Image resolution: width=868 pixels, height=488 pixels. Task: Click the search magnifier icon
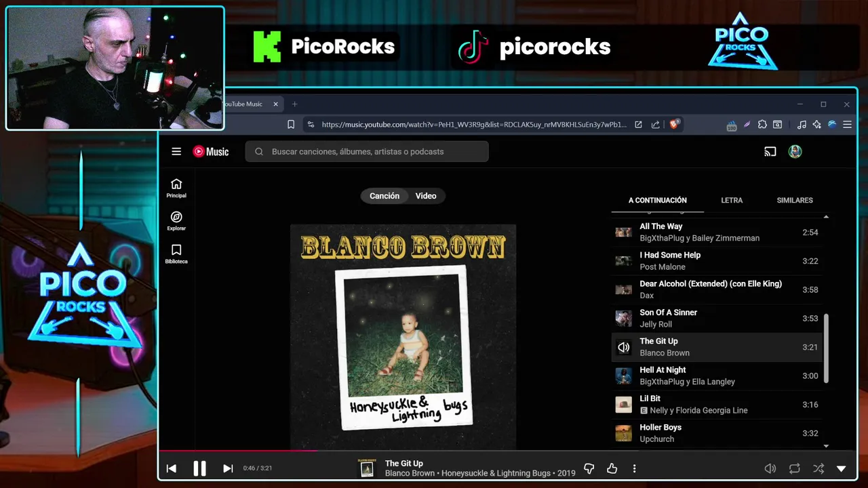coord(259,152)
